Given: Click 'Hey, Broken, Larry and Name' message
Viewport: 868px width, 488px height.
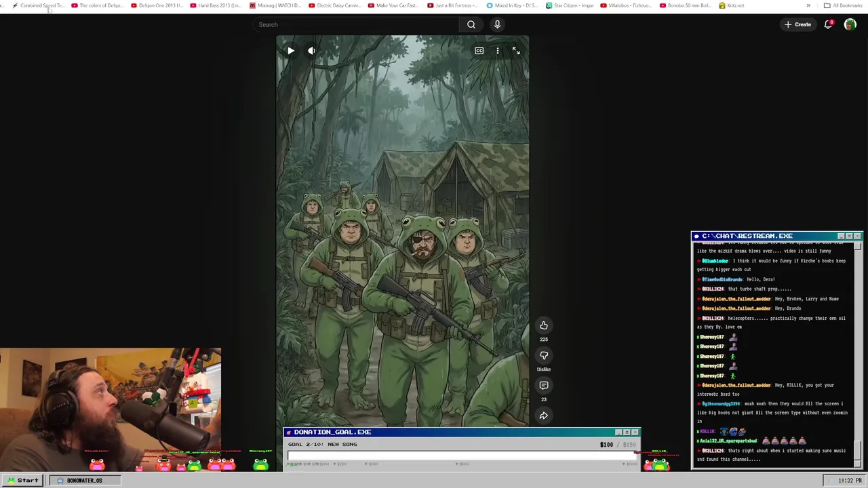Looking at the screenshot, I should (806, 299).
